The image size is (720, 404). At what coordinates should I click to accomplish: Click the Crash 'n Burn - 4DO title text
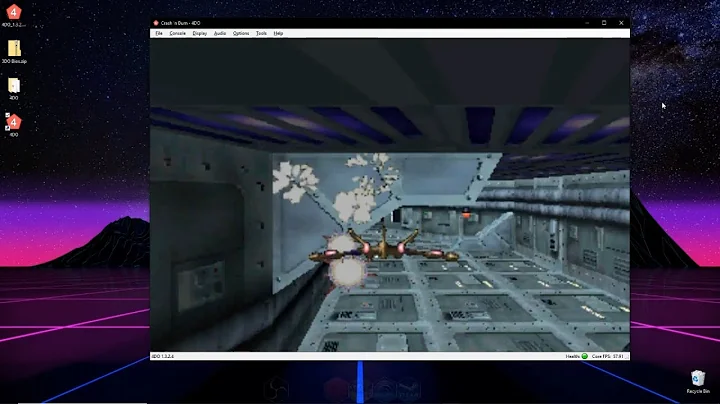pyautogui.click(x=180, y=23)
